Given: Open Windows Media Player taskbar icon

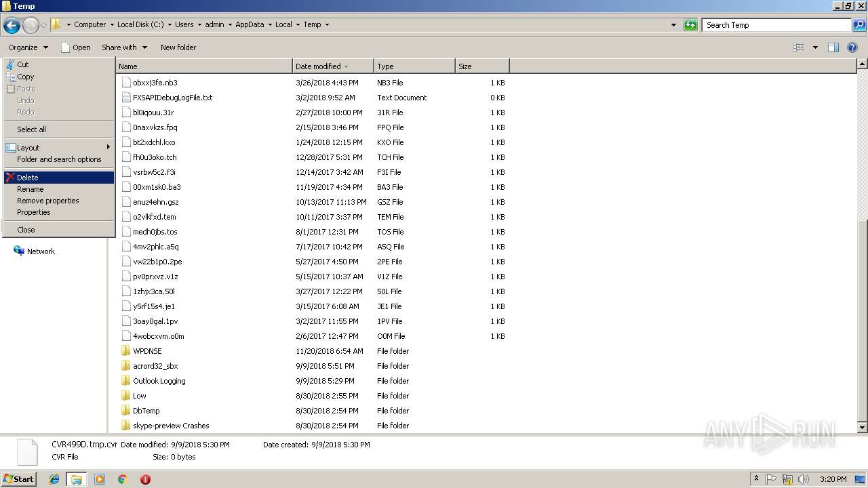Looking at the screenshot, I should (x=100, y=479).
